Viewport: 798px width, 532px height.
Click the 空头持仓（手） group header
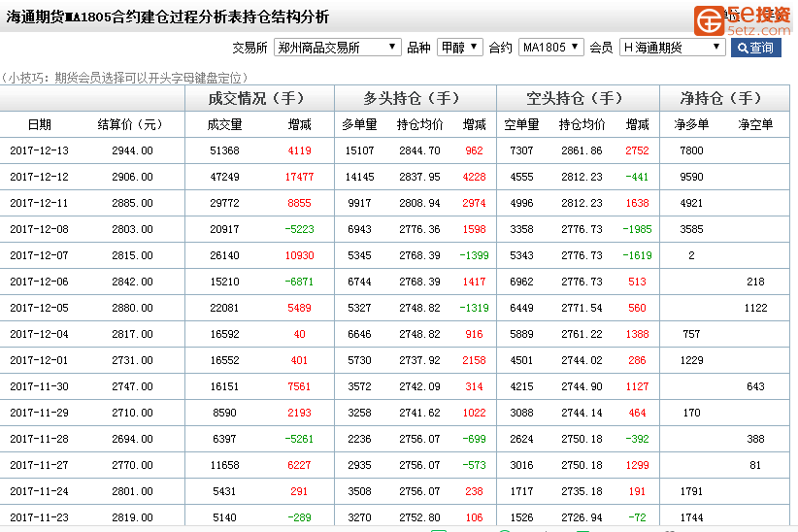click(579, 98)
